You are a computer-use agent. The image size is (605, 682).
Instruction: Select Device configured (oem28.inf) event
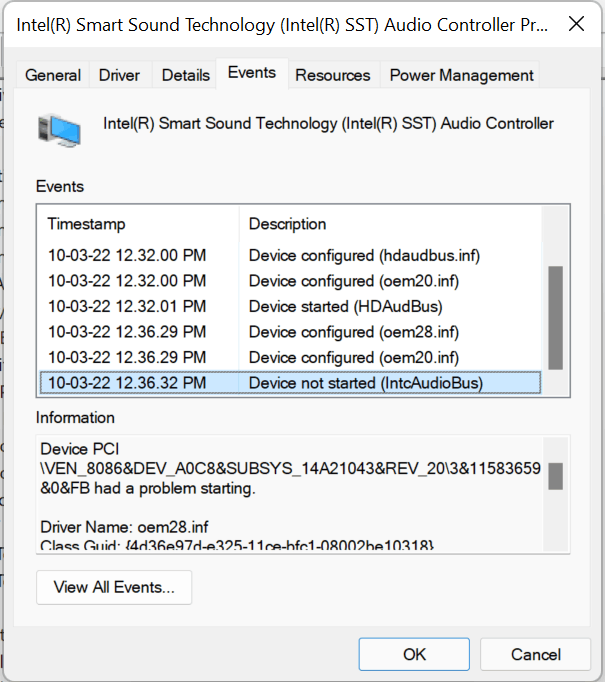click(x=290, y=332)
